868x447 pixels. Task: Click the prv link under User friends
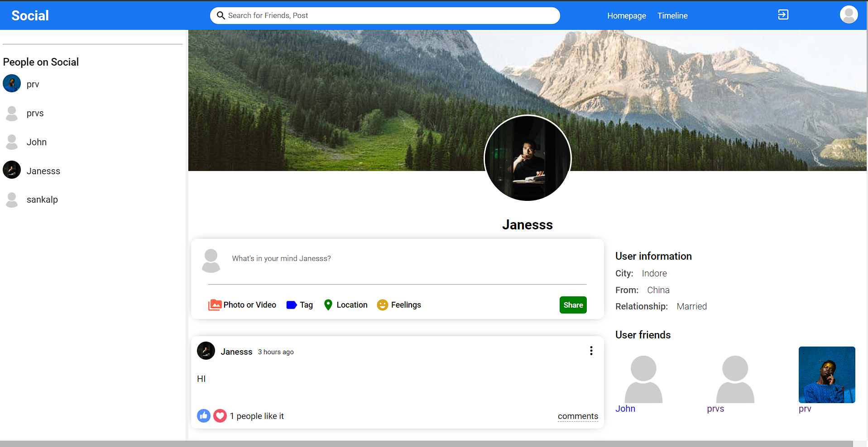tap(805, 409)
